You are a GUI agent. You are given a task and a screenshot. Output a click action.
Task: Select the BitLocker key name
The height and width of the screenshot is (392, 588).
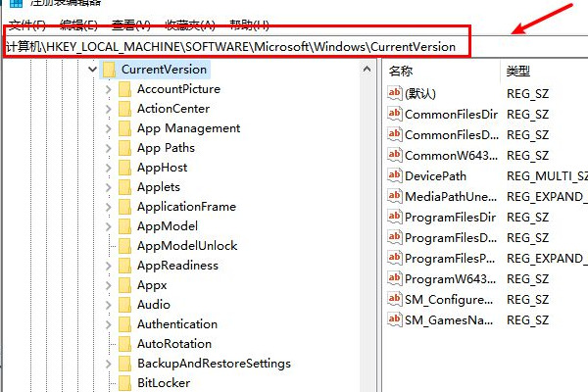(x=164, y=383)
